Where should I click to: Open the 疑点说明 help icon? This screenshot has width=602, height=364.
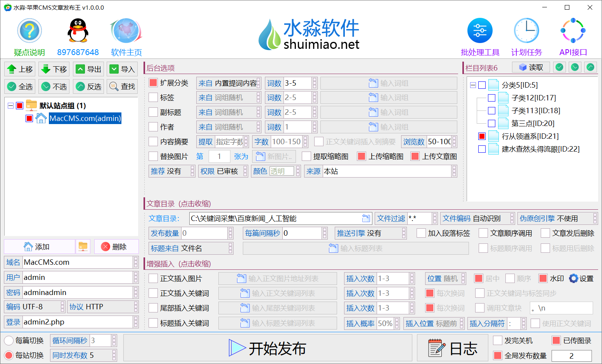click(29, 31)
